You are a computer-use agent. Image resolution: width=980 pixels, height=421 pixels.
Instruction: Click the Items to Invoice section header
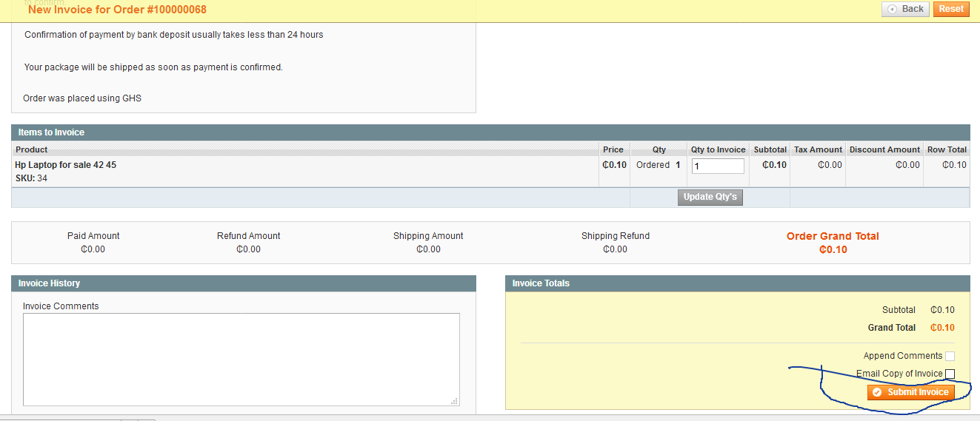(51, 132)
